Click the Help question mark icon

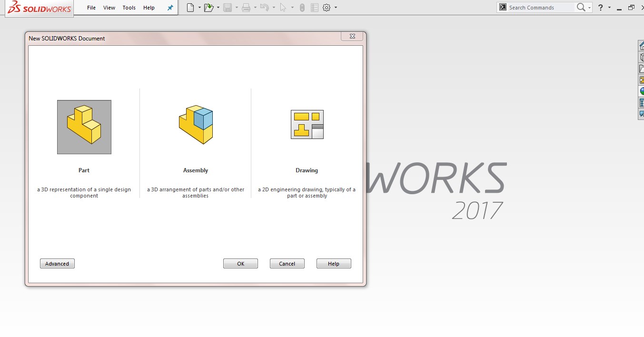point(601,7)
